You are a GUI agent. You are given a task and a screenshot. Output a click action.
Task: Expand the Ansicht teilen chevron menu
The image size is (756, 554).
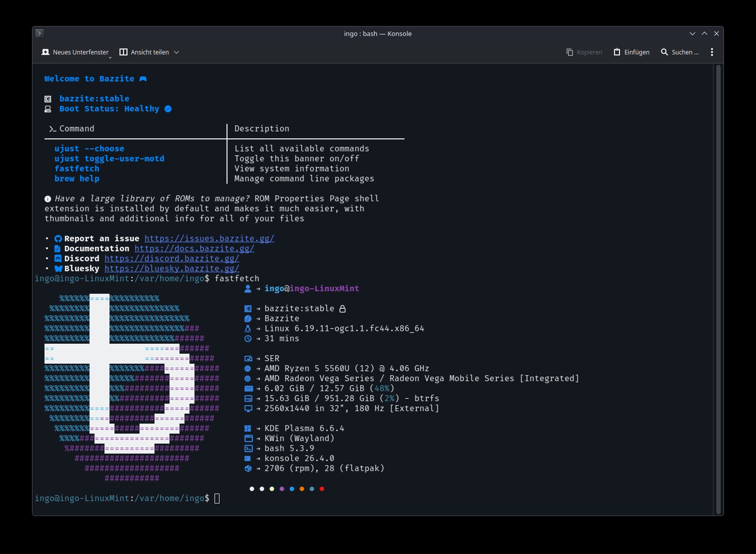click(176, 52)
